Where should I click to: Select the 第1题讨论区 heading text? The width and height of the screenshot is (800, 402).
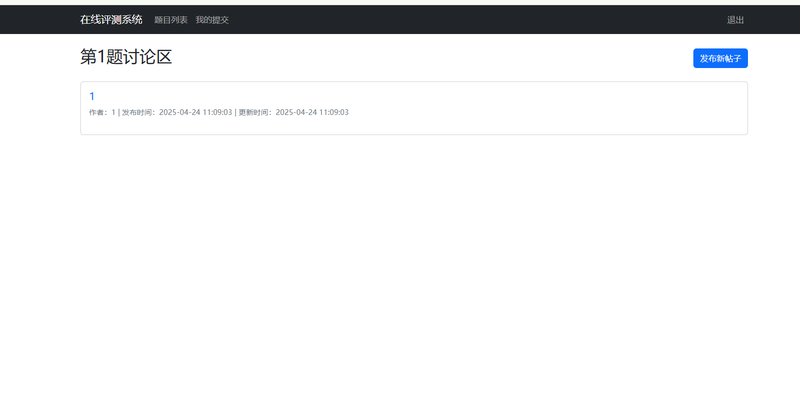(126, 57)
